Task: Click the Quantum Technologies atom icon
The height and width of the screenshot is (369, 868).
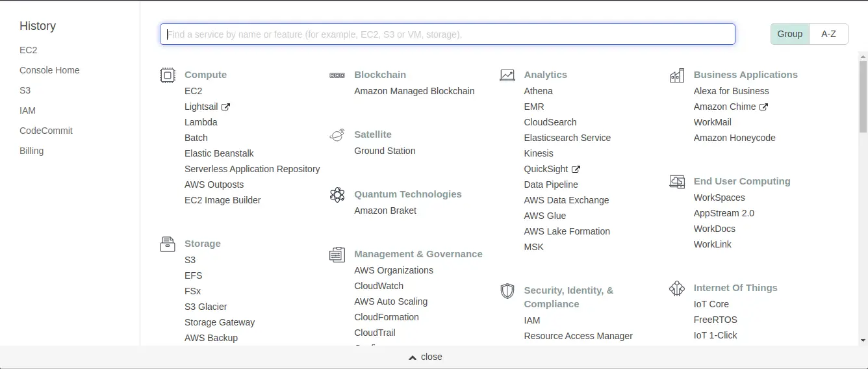Action: tap(337, 195)
